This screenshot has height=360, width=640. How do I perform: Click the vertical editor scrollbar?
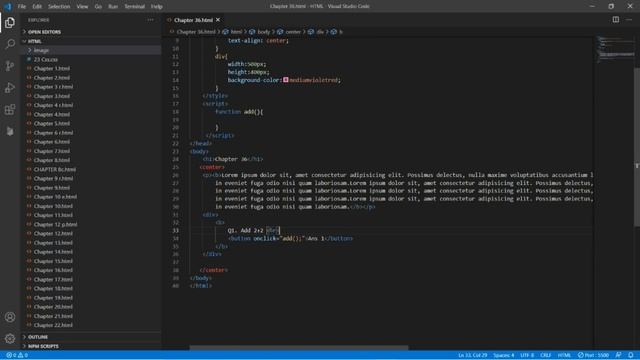tap(637, 147)
